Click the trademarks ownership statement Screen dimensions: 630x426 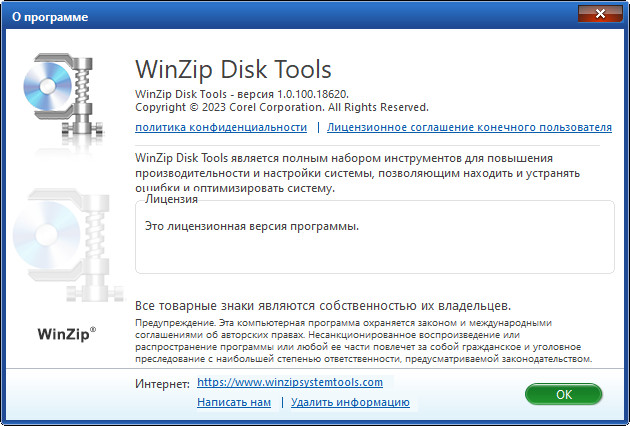[323, 305]
